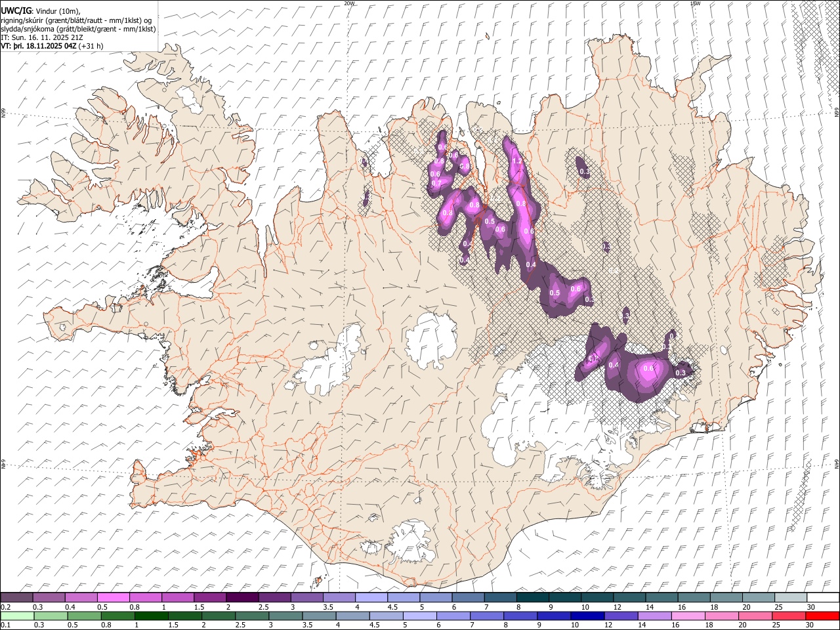Pick upper scale dark purple swatch 2–2.5
Viewport: 840px width, 630px height.
click(242, 597)
